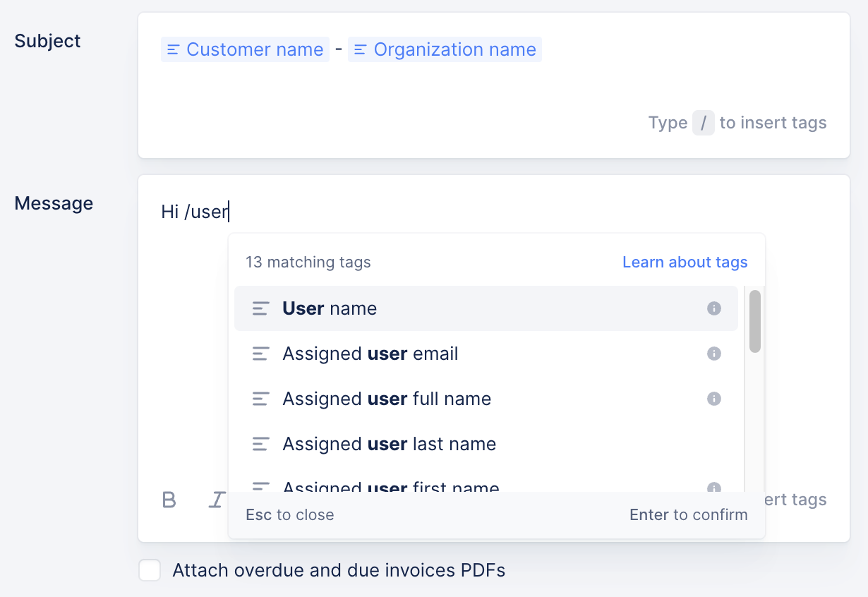Image resolution: width=868 pixels, height=597 pixels.
Task: Enable Attach overdue and due invoices PDFs
Action: [150, 570]
